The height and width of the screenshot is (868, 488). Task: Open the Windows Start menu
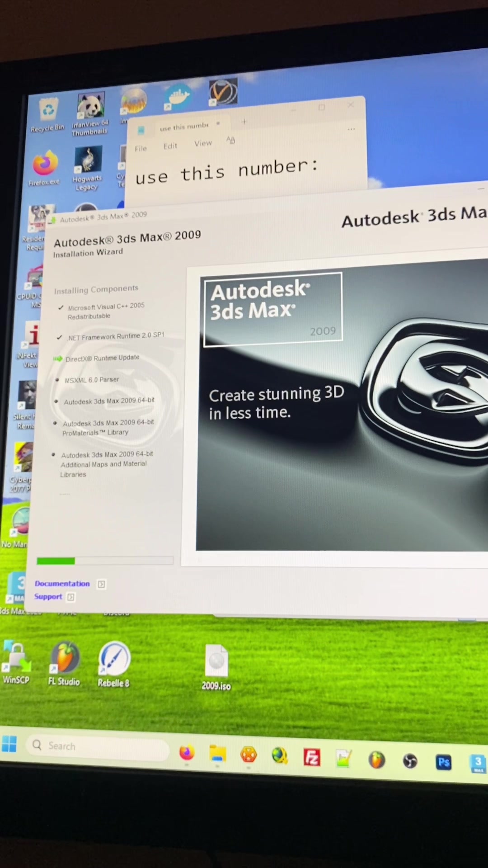point(9,744)
